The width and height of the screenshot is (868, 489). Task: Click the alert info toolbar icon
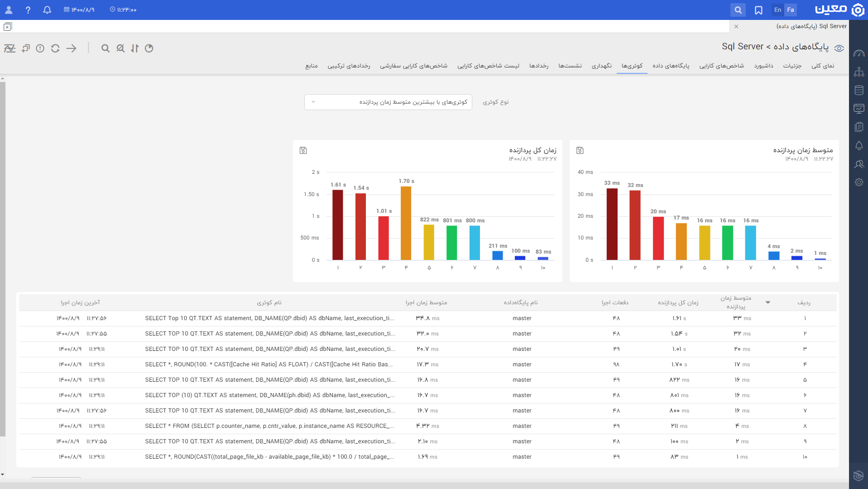click(x=40, y=48)
